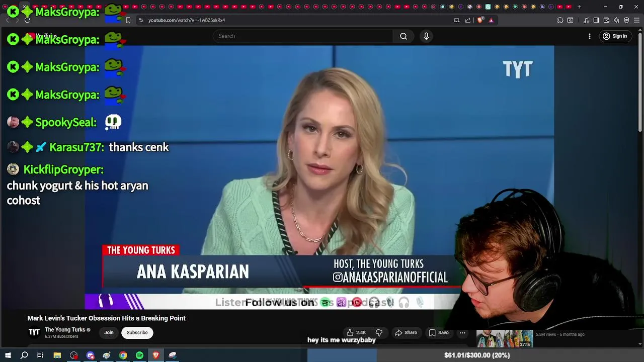This screenshot has height=362, width=644.
Task: Click video title Mark Levin's Tucker Obsession
Action: tap(107, 318)
